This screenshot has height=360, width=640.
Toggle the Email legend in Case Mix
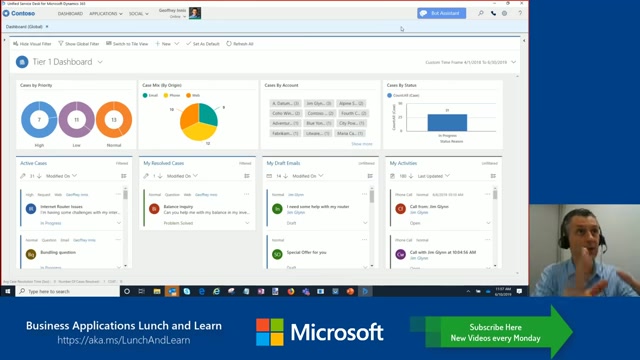(x=150, y=96)
